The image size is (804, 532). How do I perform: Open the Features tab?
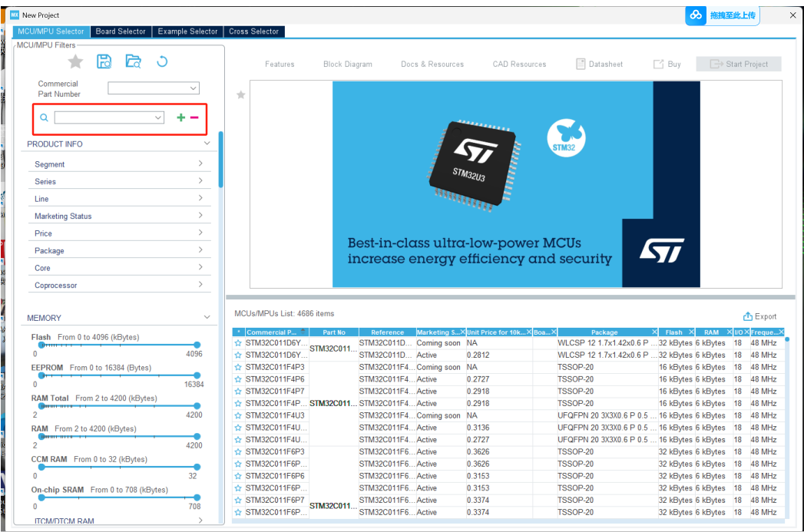(x=280, y=64)
